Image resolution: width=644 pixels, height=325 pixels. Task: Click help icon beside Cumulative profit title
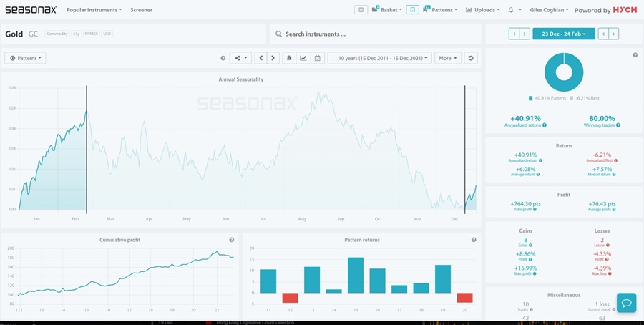click(x=231, y=240)
